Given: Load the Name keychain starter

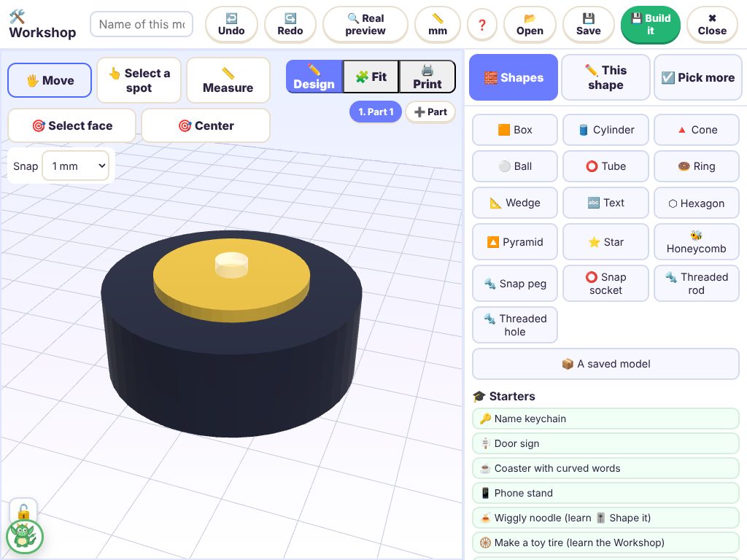Looking at the screenshot, I should click(x=605, y=419).
